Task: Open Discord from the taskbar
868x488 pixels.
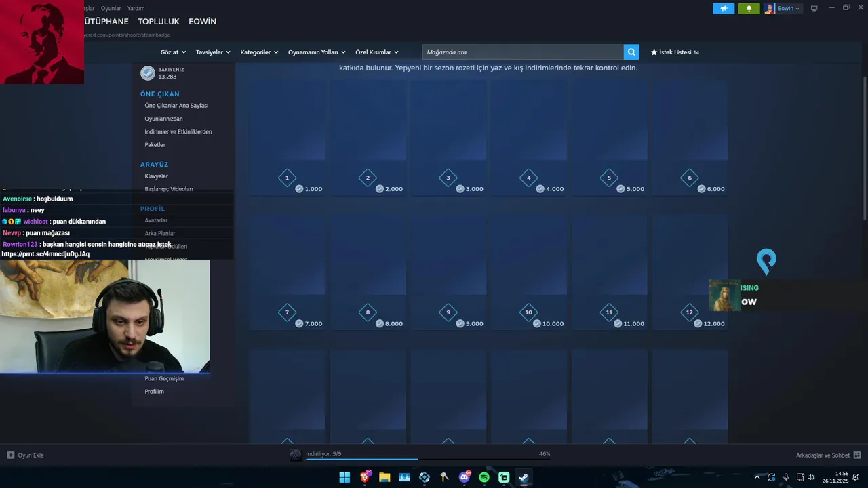Action: [x=465, y=477]
